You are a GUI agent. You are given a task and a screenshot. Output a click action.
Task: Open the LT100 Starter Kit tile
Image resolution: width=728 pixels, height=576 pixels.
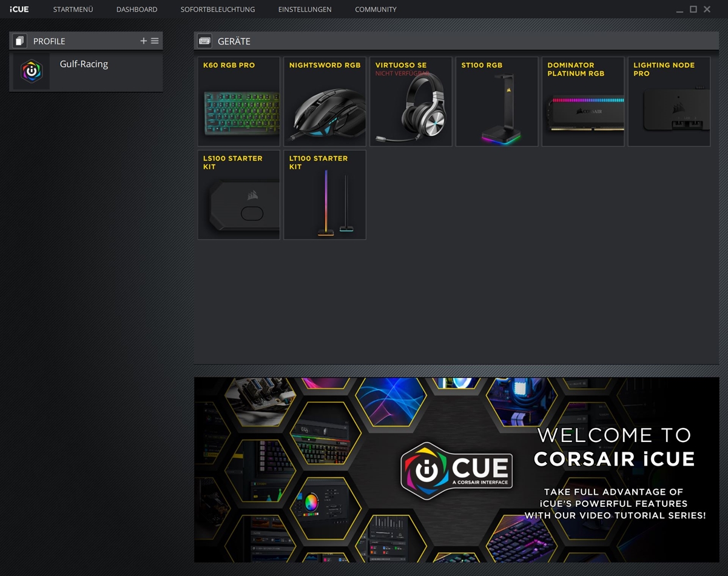[325, 195]
